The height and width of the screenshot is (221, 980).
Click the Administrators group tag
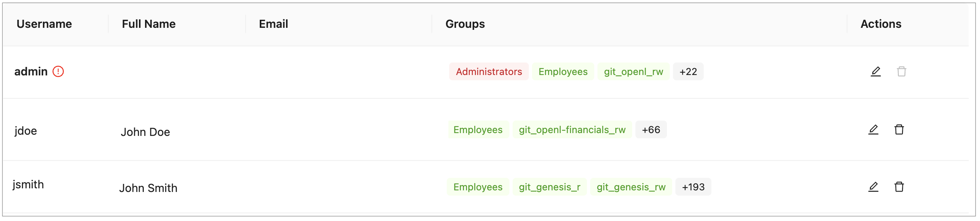tap(489, 71)
